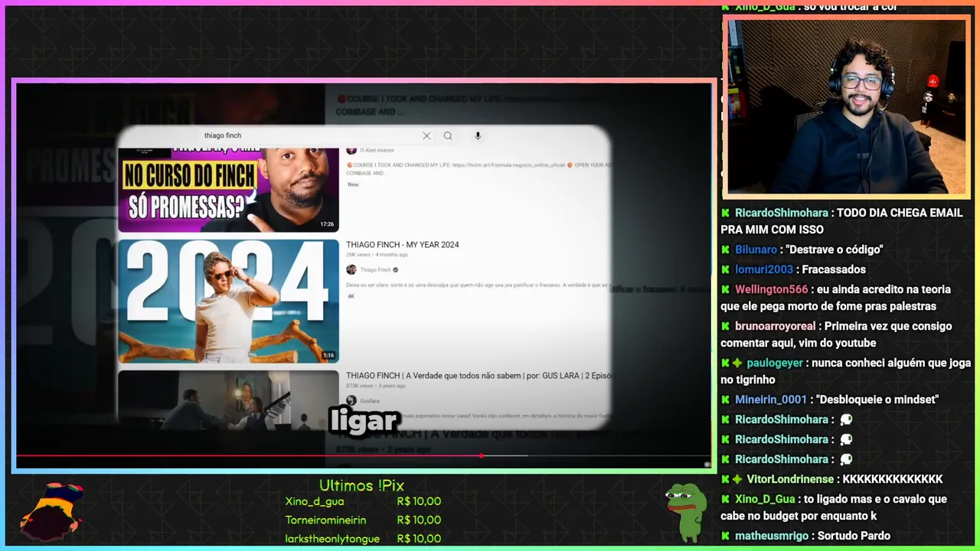Click the K badge beside lomuri2003
The height and width of the screenshot is (551, 980).
click(x=725, y=269)
